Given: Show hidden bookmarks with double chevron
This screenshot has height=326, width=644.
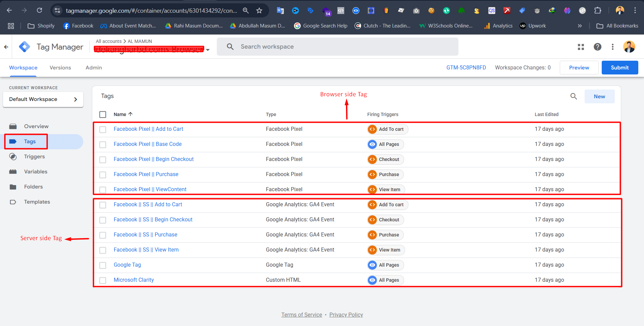Looking at the screenshot, I should coord(580,26).
